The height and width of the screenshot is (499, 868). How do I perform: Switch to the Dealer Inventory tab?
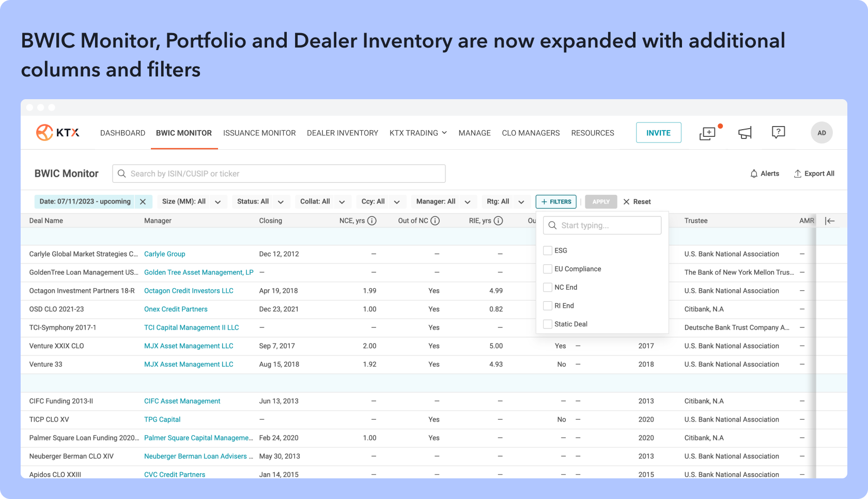[x=343, y=133]
